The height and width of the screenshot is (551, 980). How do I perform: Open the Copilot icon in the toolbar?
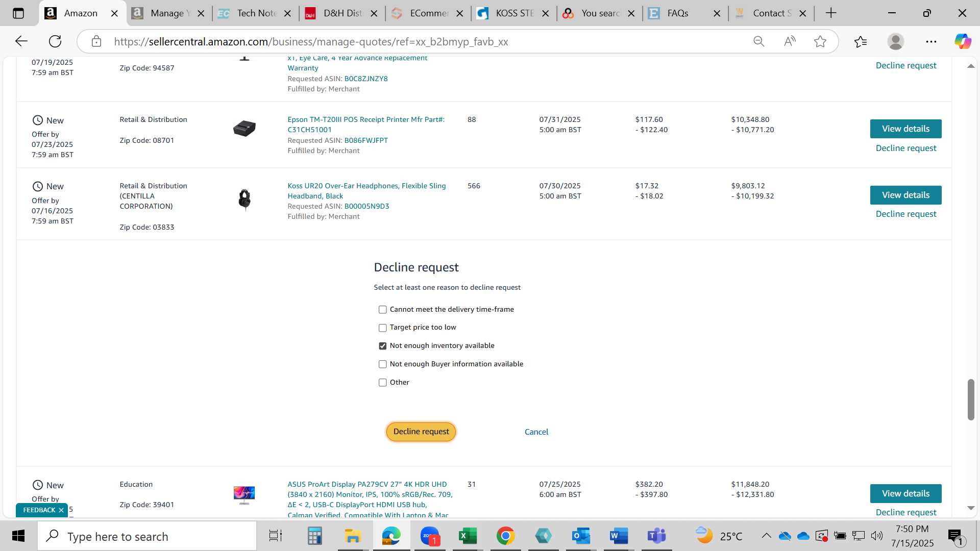(x=963, y=41)
